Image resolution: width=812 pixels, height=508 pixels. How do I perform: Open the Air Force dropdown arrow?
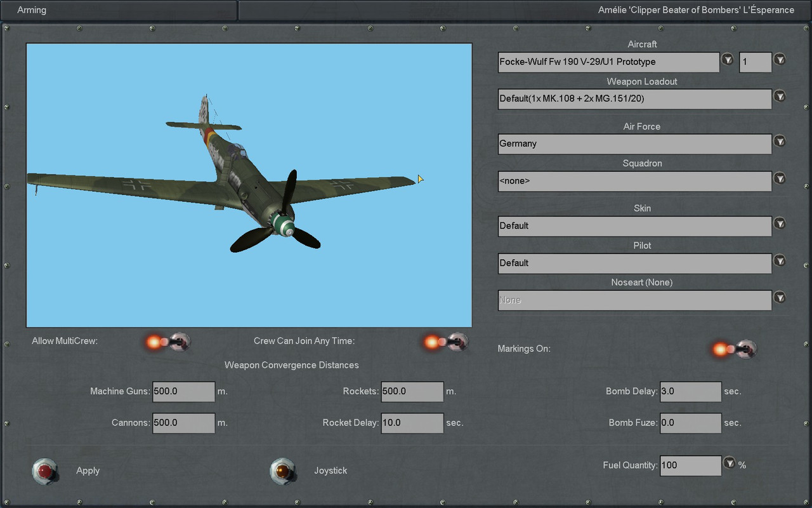(x=780, y=142)
